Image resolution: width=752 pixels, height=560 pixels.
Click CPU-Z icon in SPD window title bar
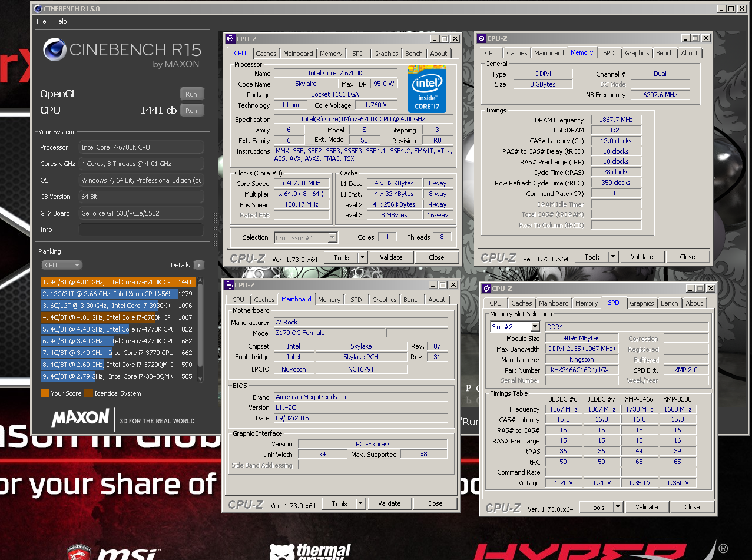point(486,289)
